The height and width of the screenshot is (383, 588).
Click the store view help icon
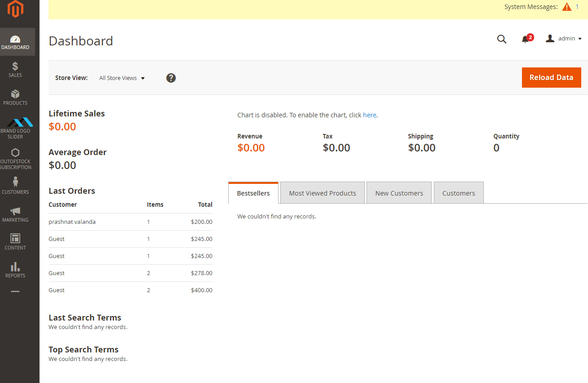point(171,78)
